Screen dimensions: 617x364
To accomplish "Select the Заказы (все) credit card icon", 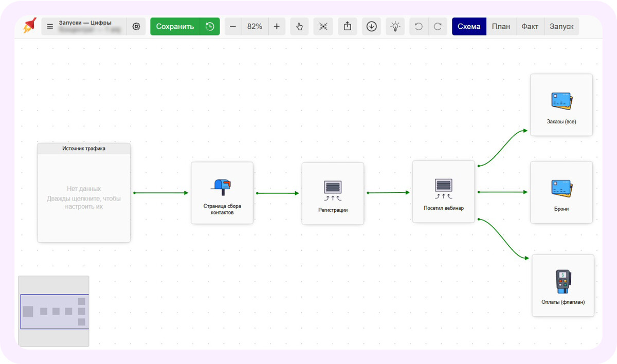I will [561, 101].
